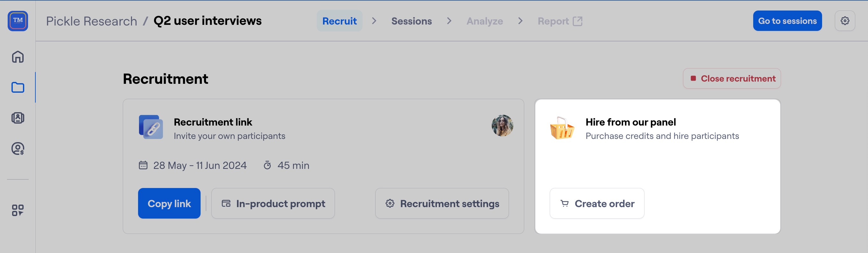
Task: Open the Analyze step tab
Action: click(485, 21)
